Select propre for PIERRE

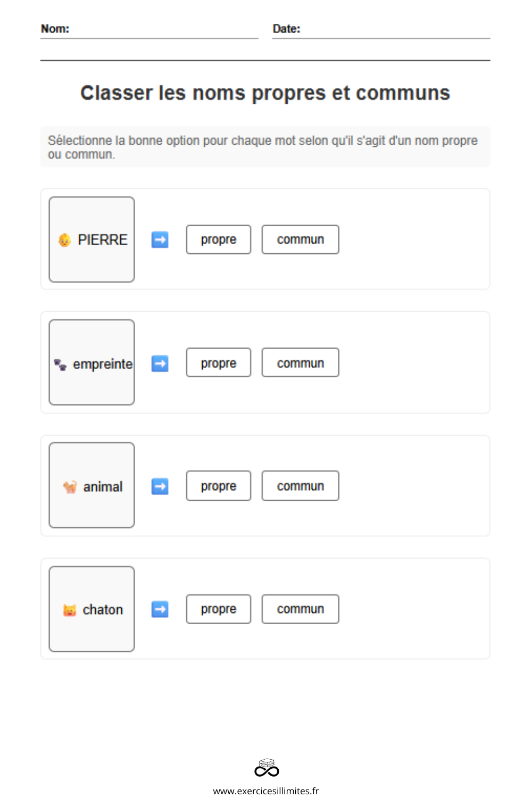pyautogui.click(x=219, y=239)
